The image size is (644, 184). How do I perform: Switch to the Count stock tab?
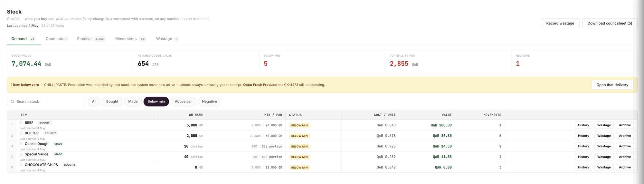57,39
